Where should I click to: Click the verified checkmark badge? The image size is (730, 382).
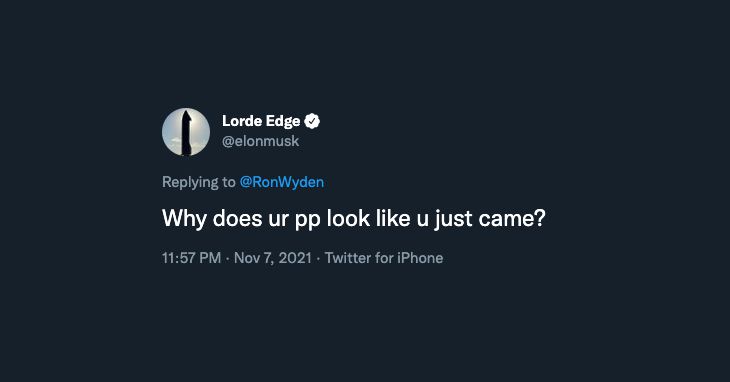(x=312, y=121)
